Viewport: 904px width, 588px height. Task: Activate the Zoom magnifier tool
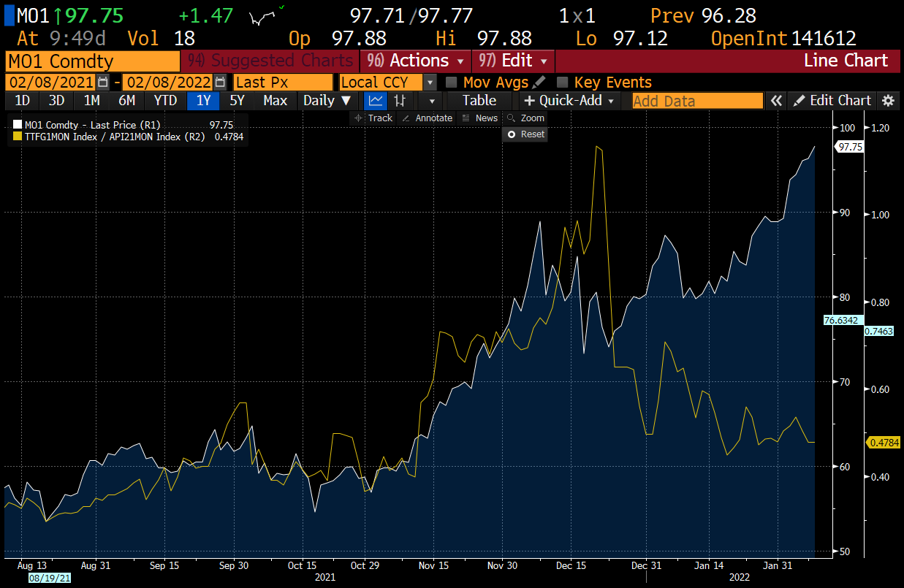click(x=525, y=118)
